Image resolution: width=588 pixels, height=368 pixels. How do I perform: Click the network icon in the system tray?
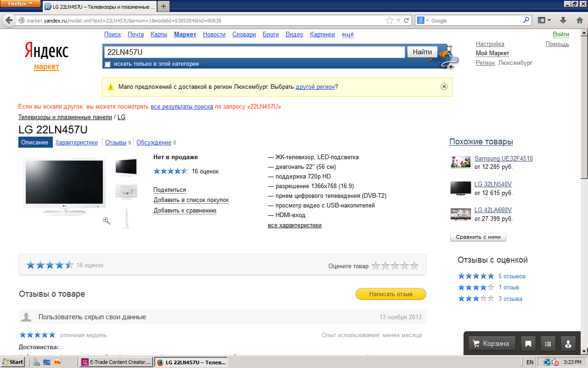pyautogui.click(x=547, y=362)
